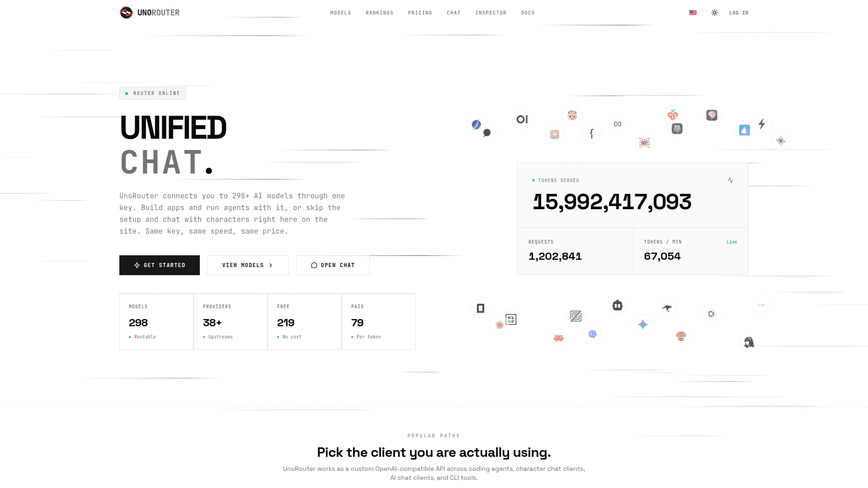Click the Open Chat button
The height and width of the screenshot is (488, 868).
tap(333, 265)
